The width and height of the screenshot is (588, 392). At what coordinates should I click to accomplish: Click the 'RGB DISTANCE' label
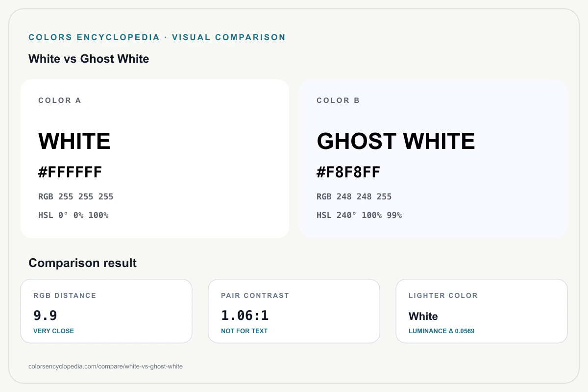click(65, 295)
